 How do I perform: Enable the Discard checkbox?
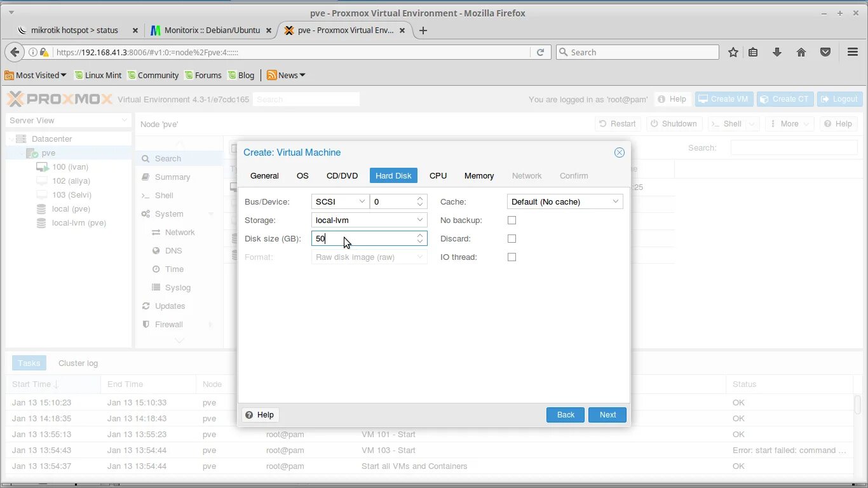512,238
